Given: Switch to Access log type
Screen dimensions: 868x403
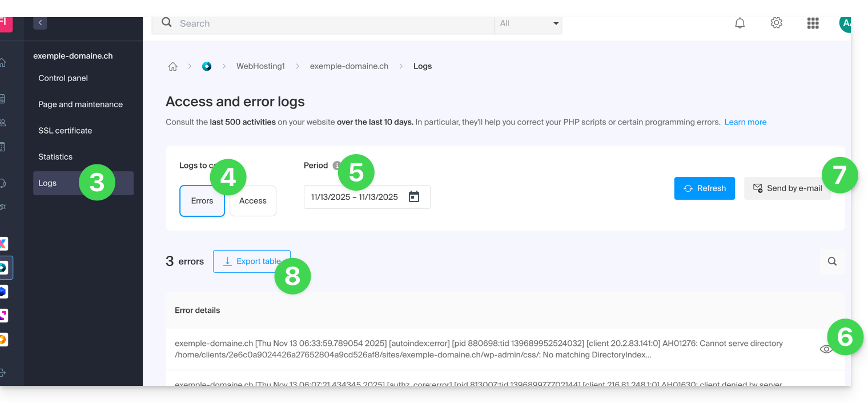Looking at the screenshot, I should 253,201.
